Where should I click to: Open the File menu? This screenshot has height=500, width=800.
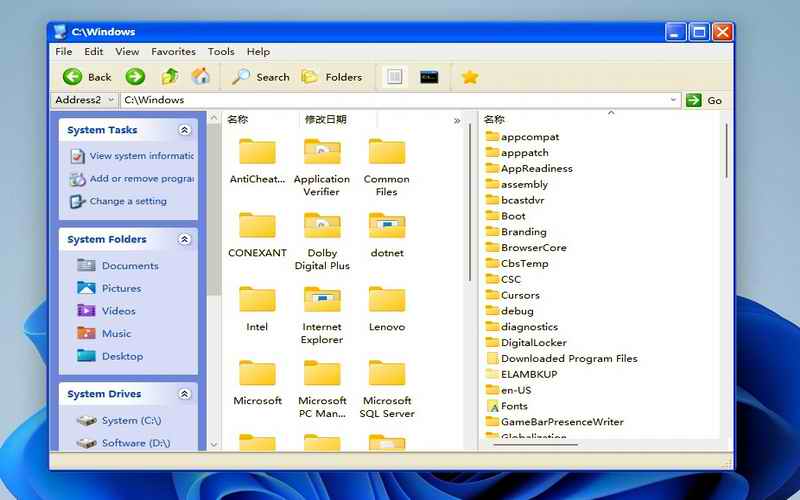(x=64, y=52)
